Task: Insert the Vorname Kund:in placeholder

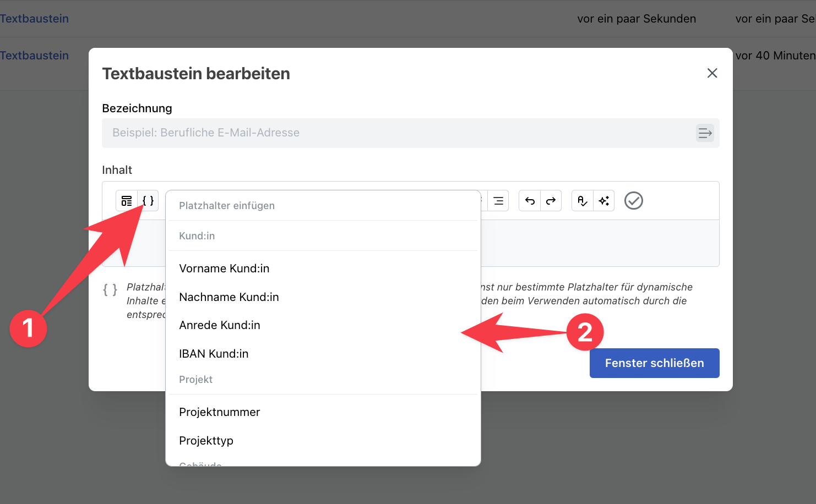Action: click(x=323, y=269)
